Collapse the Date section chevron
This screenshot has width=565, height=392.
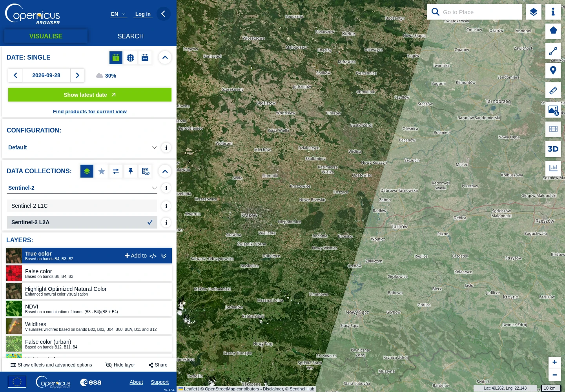pyautogui.click(x=165, y=58)
